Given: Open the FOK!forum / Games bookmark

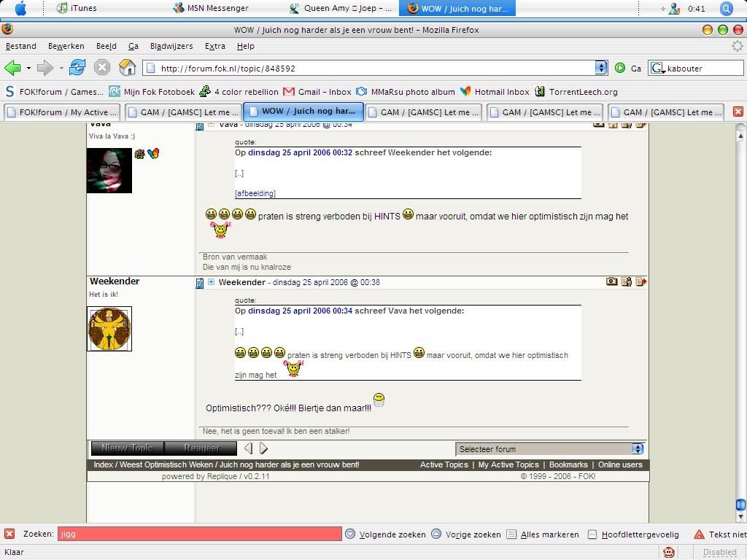Looking at the screenshot, I should coord(54,91).
